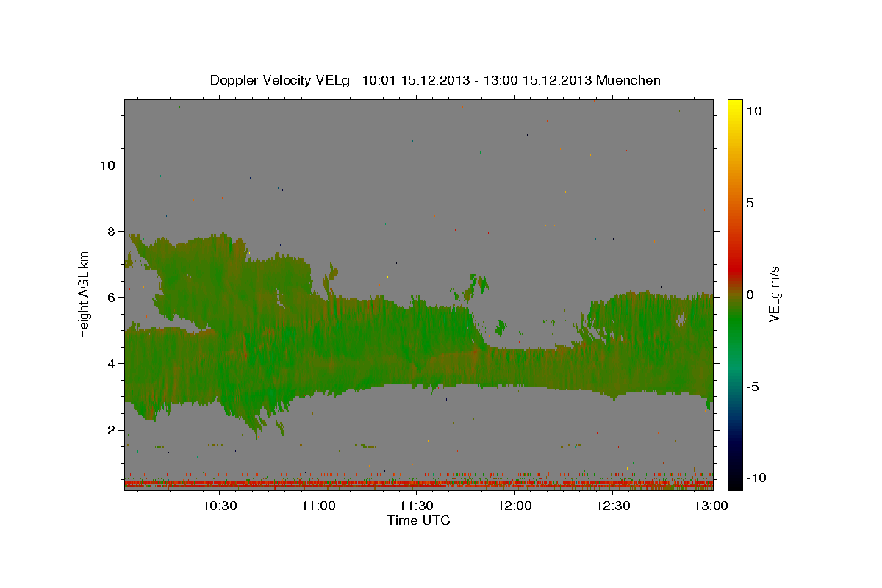Viewport: 882px width, 588px height.
Task: Click the colorbar value 5 label
Action: pos(750,203)
